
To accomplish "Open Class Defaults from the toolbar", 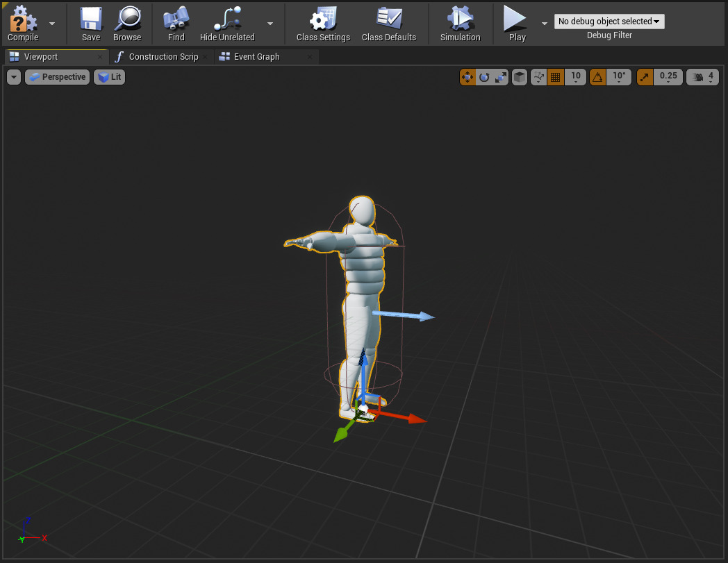I will pyautogui.click(x=389, y=19).
